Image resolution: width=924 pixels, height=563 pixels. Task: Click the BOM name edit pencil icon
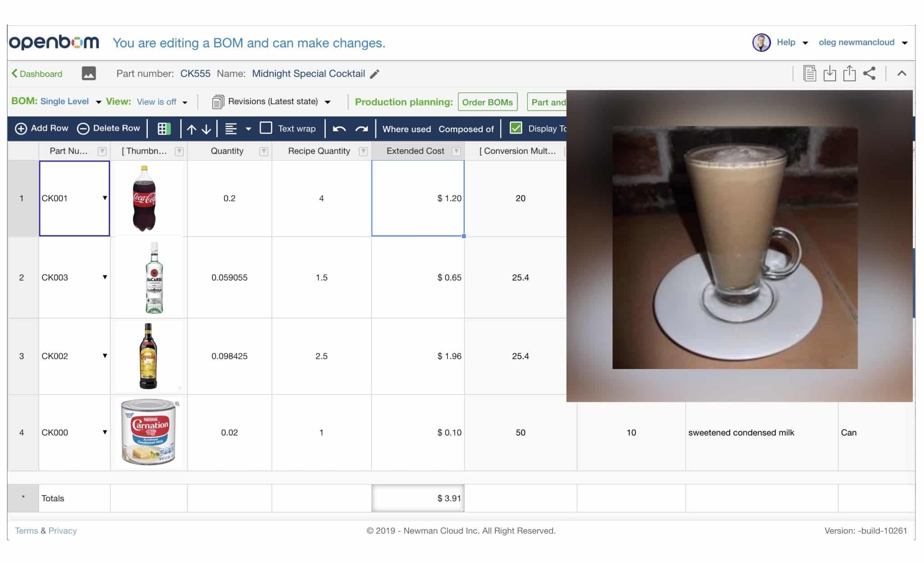pos(375,74)
